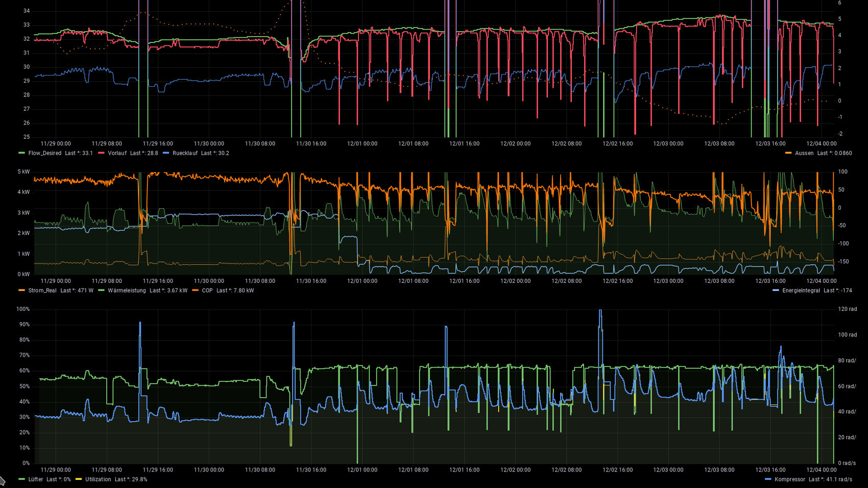Click 12/02 16:00 on bottom chart time axis
This screenshot has width=868, height=488.
[617, 470]
